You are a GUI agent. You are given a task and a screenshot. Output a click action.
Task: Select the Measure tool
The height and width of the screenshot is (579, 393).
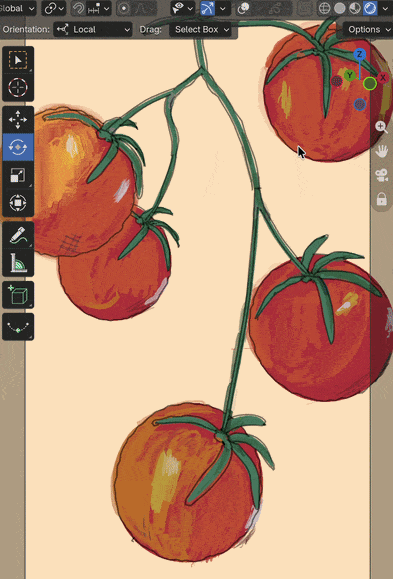(x=18, y=263)
